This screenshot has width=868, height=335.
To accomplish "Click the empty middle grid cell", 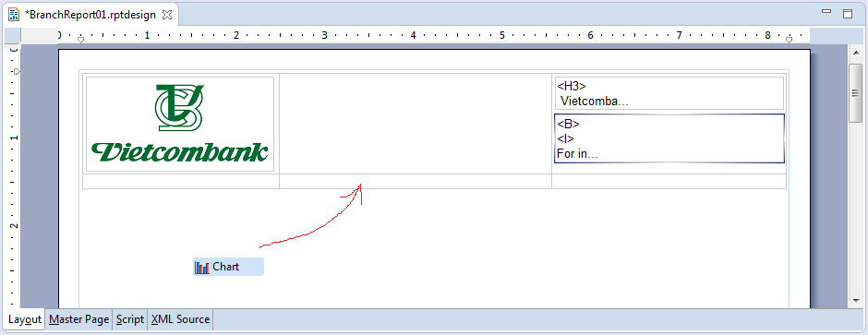I will (x=416, y=124).
